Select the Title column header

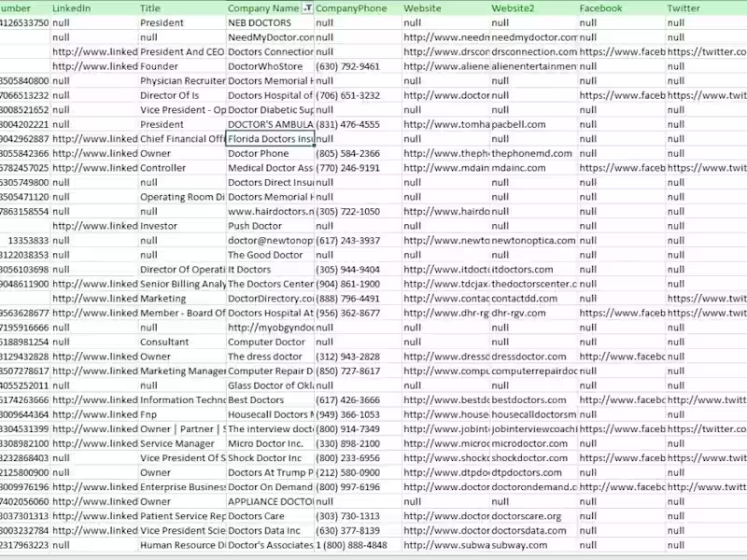(182, 8)
